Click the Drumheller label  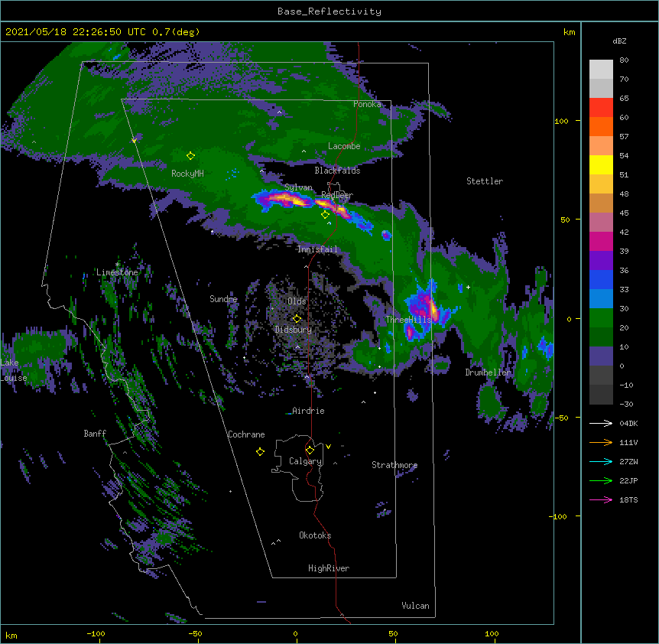click(x=488, y=372)
